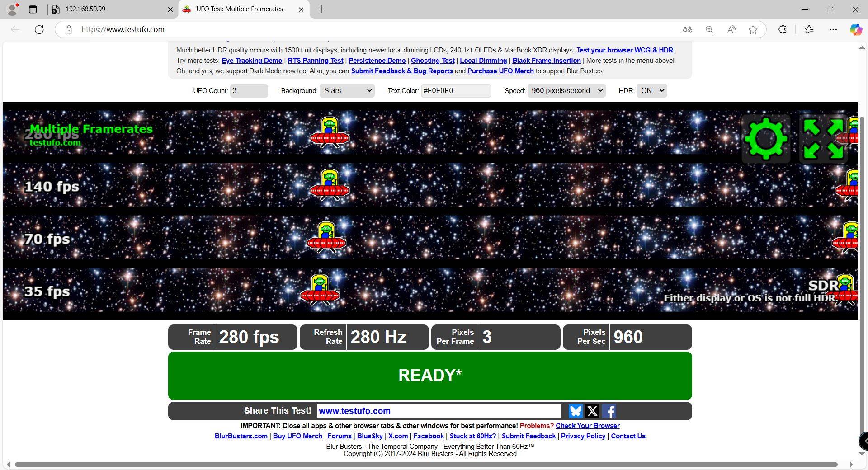Open tab actions menu icon
The height and width of the screenshot is (470, 868).
tap(33, 9)
